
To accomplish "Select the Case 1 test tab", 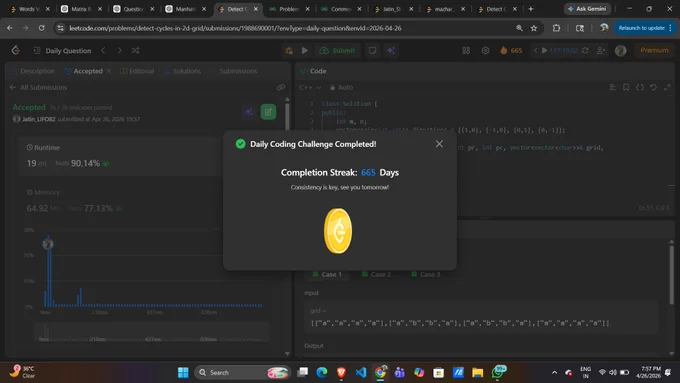I will point(327,274).
